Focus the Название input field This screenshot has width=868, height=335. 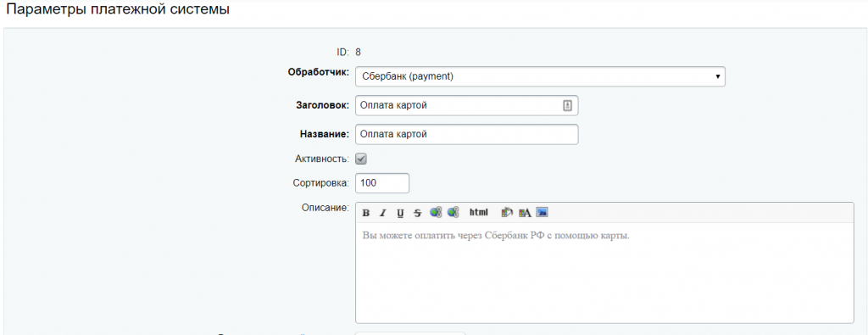point(467,134)
